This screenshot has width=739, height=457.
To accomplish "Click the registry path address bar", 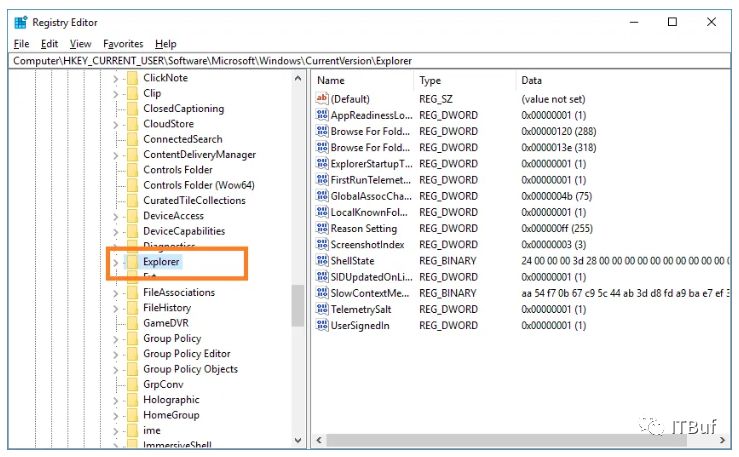I will tap(370, 61).
